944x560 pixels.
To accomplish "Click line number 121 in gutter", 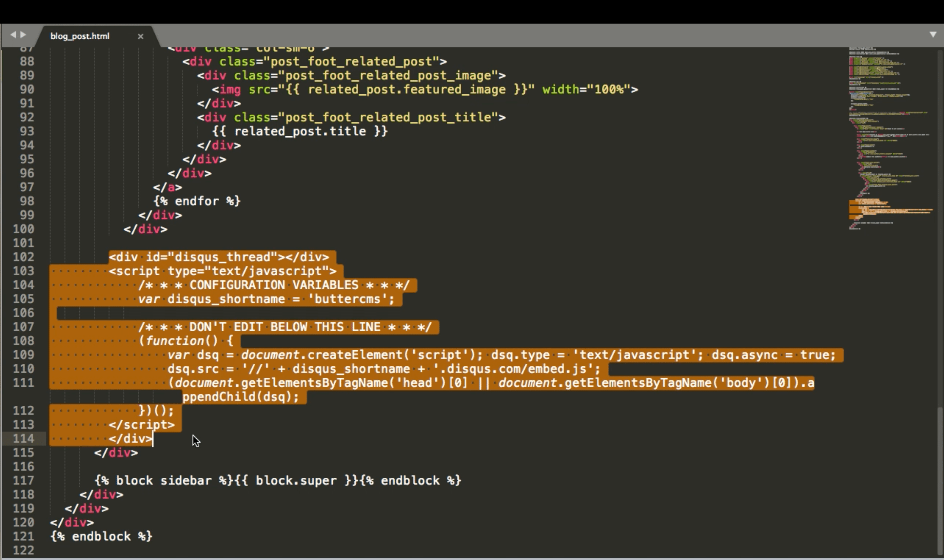I will tap(23, 536).
